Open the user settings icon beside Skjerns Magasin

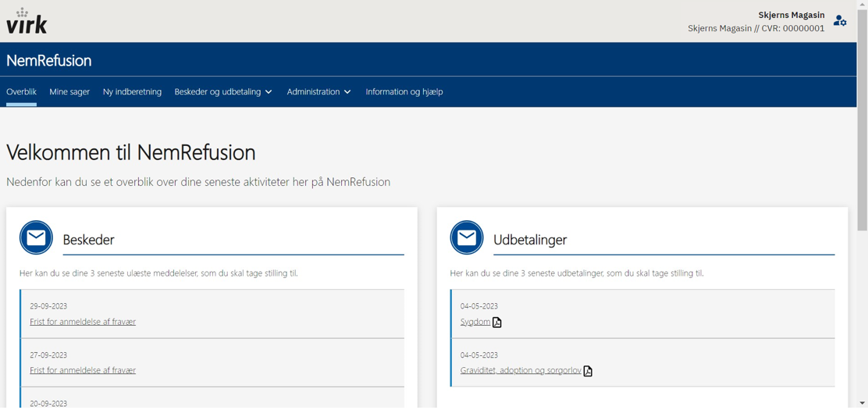click(840, 21)
